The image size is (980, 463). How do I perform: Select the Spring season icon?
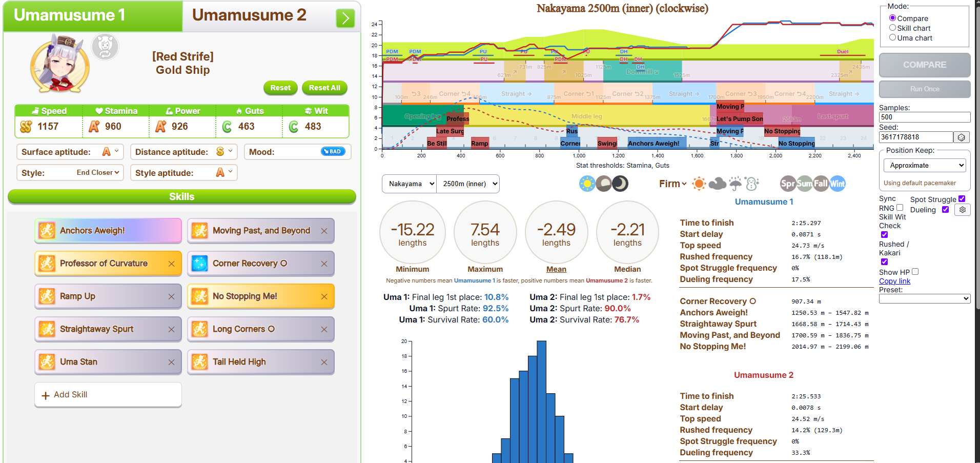[788, 184]
